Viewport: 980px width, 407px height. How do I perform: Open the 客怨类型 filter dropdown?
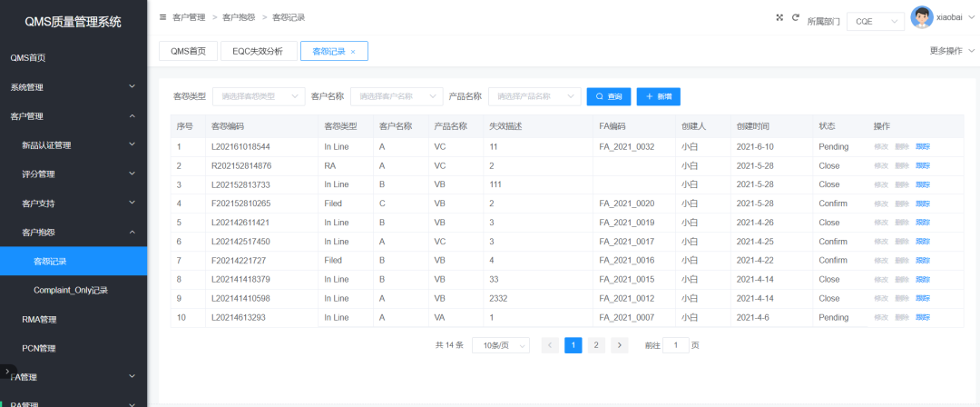coord(259,96)
